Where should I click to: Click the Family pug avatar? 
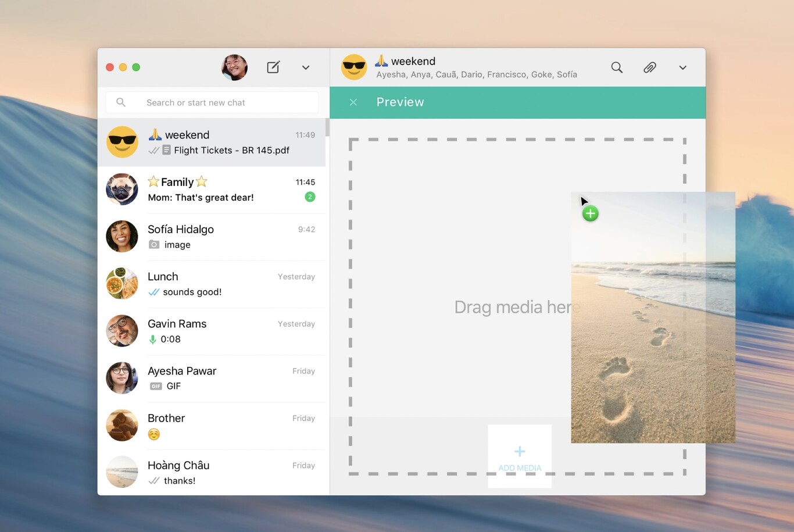(122, 189)
